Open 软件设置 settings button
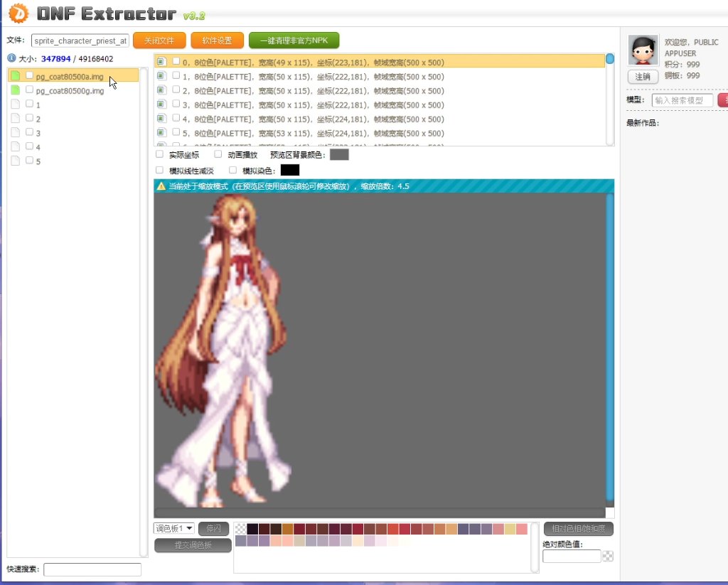The image size is (728, 585). 218,41
